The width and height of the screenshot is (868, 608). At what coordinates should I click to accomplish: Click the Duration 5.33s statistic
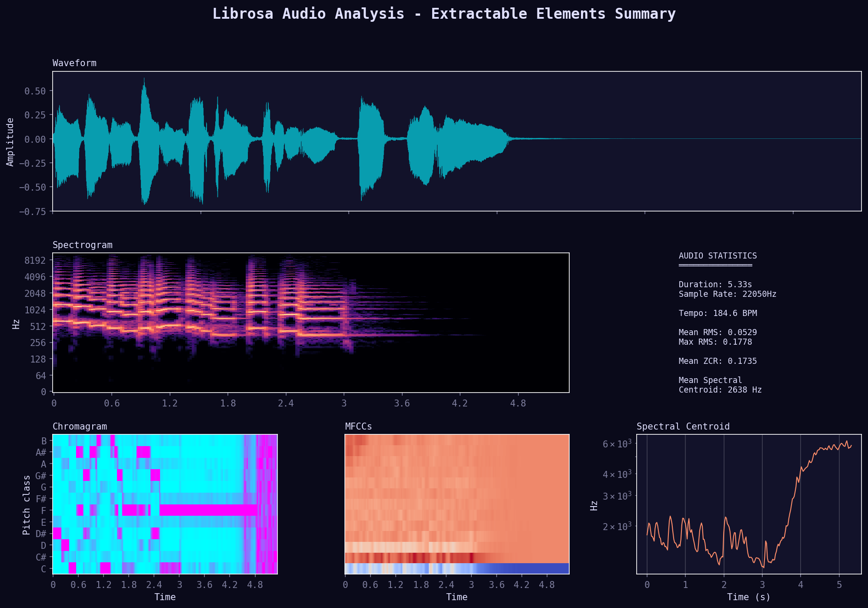715,285
